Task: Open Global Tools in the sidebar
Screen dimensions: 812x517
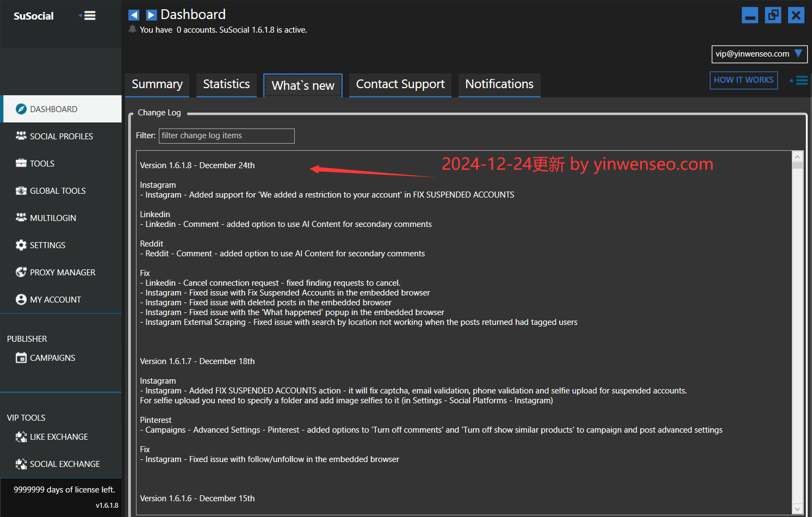Action: (x=61, y=190)
